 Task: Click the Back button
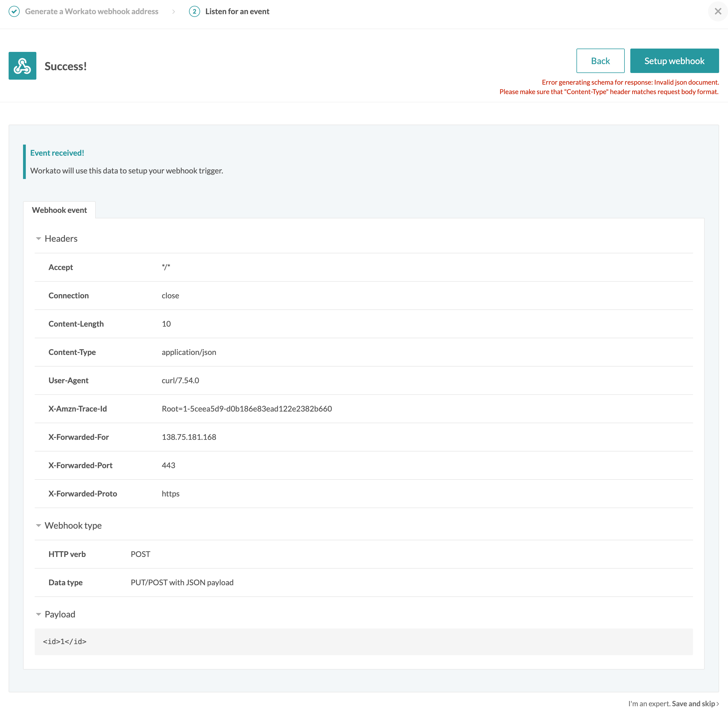tap(600, 60)
